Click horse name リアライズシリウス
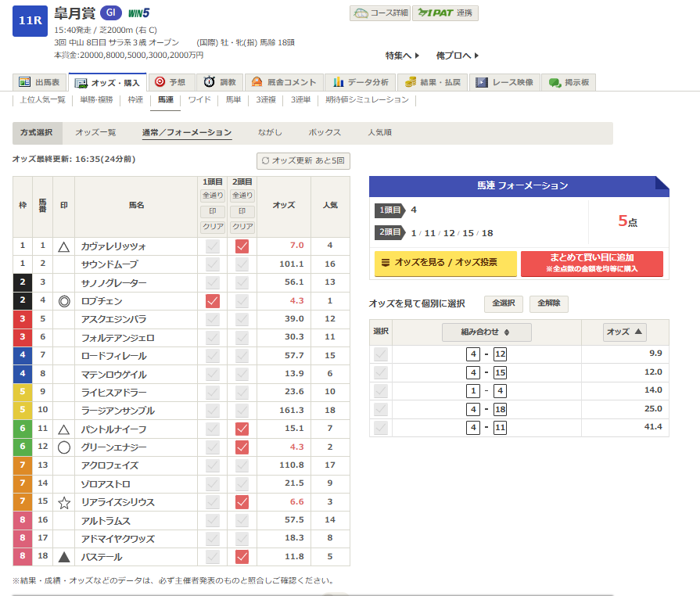Screen dimensions: 700x596 point(118,502)
